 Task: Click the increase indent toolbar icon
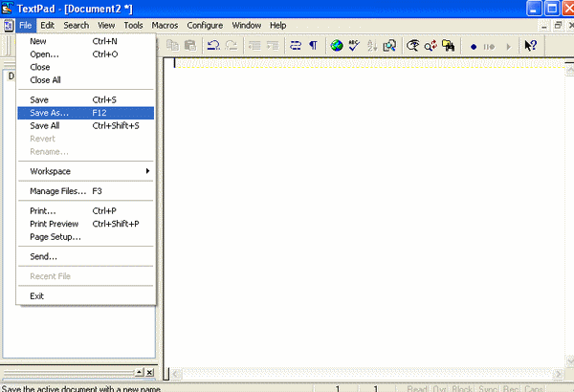pos(273,45)
